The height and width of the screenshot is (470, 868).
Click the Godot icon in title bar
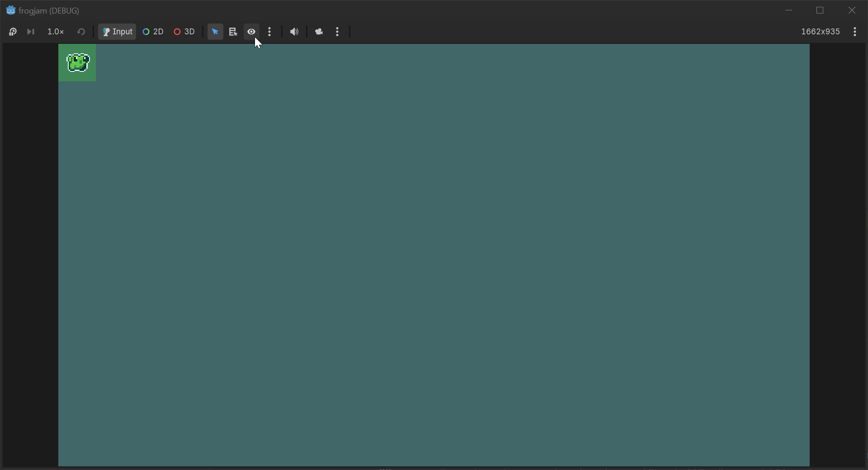pyautogui.click(x=11, y=10)
